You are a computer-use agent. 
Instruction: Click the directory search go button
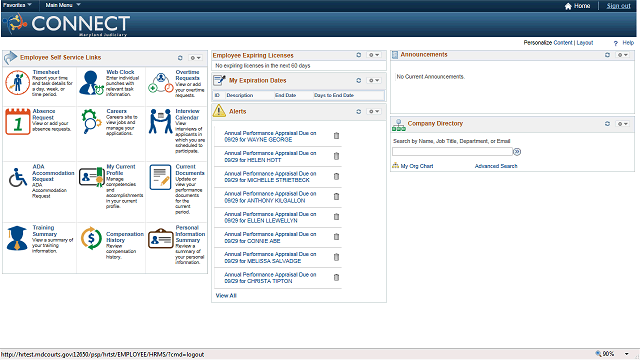(x=517, y=152)
